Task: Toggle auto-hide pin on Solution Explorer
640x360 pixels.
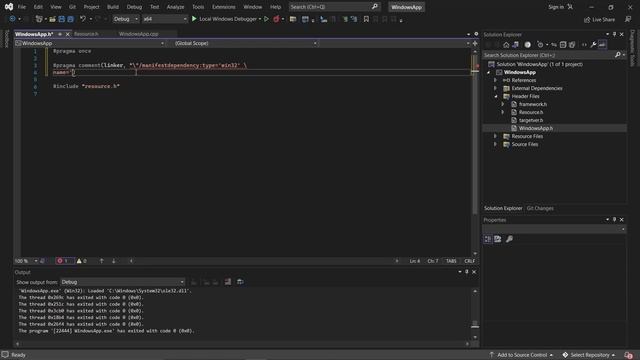Action: 614,34
